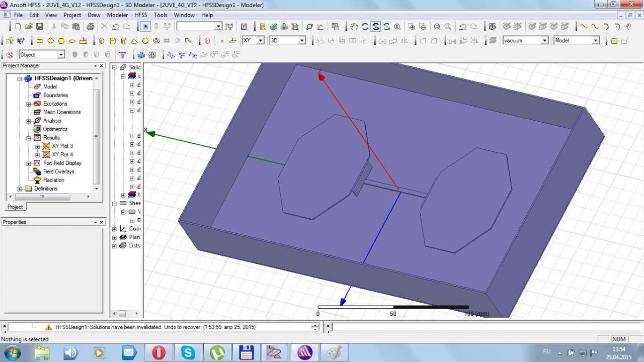Image resolution: width=644 pixels, height=362 pixels.
Task: Select the Draw cylinder tool
Action: pos(113,41)
